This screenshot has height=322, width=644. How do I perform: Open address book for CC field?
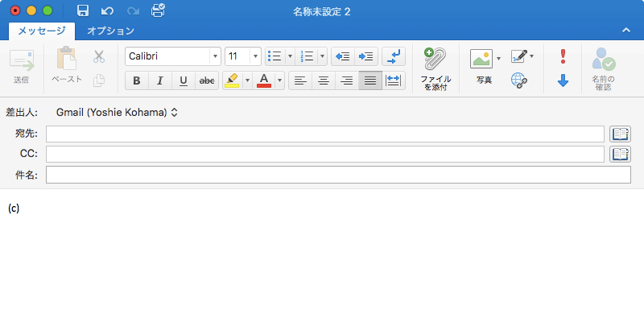(620, 154)
